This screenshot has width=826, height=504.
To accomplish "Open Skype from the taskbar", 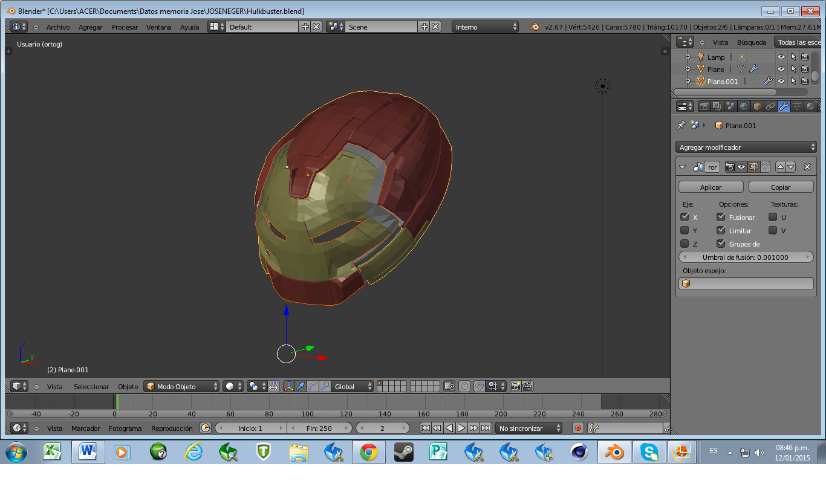I will click(649, 452).
